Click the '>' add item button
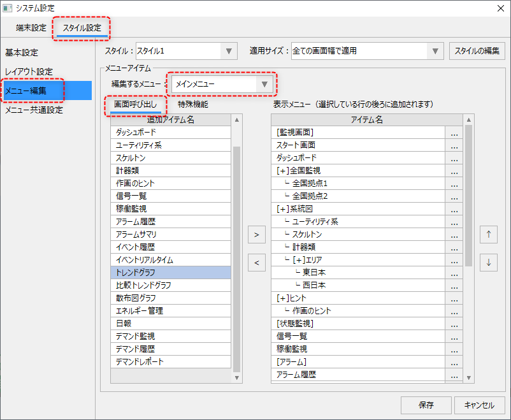 point(255,235)
